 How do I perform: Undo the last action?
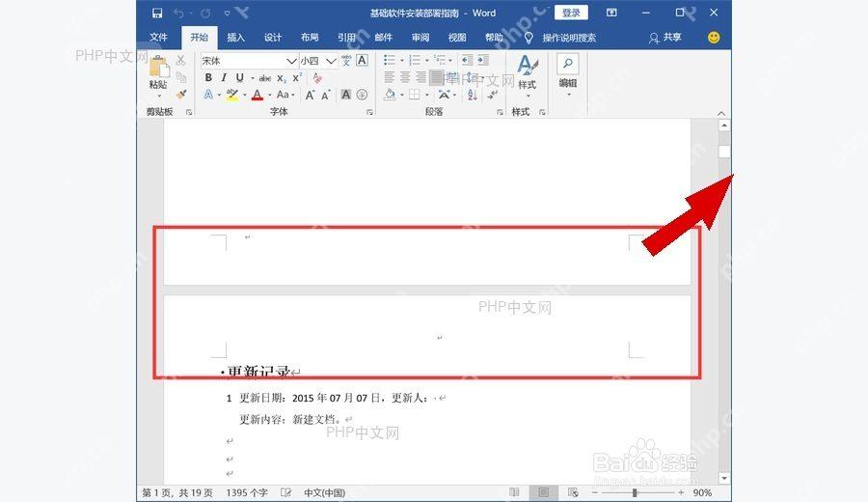(x=178, y=13)
